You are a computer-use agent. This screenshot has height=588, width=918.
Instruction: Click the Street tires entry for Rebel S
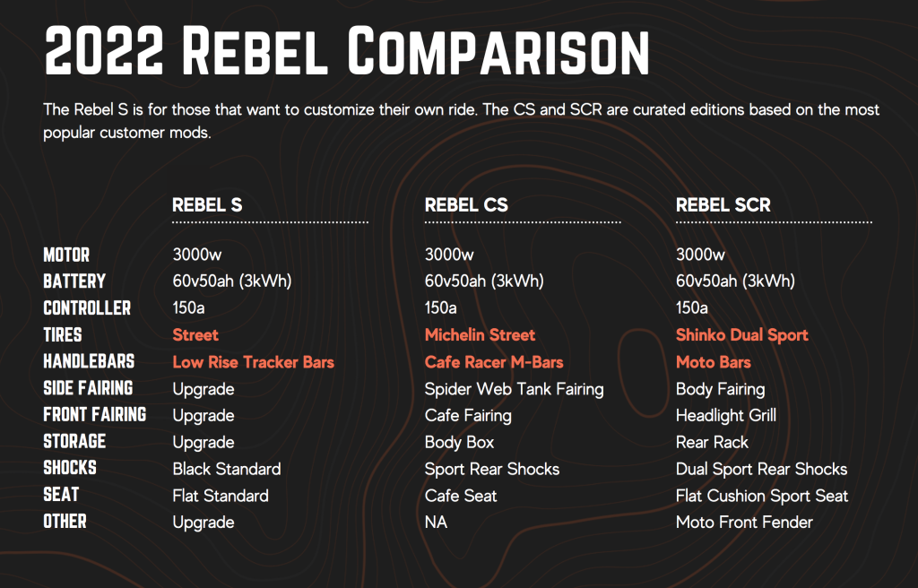pyautogui.click(x=195, y=335)
